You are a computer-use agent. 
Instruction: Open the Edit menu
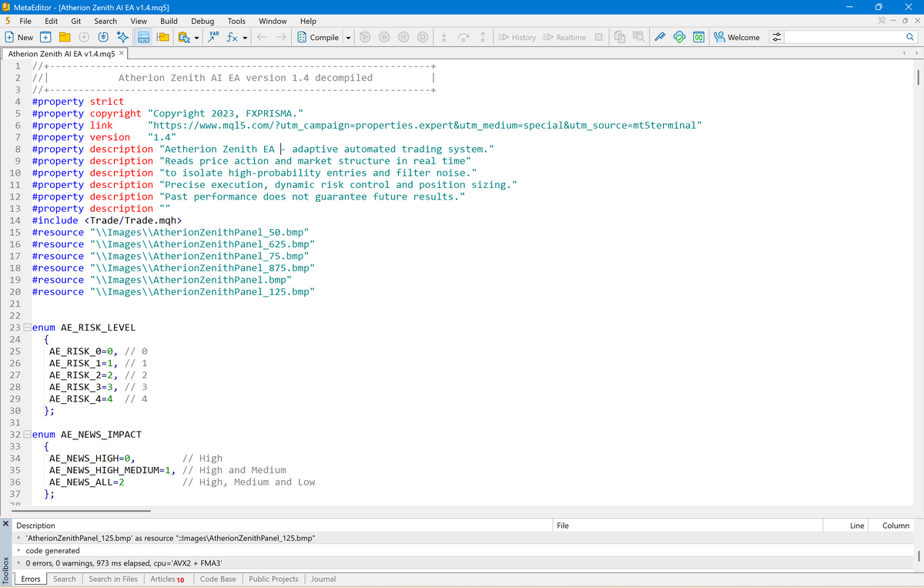coord(52,21)
